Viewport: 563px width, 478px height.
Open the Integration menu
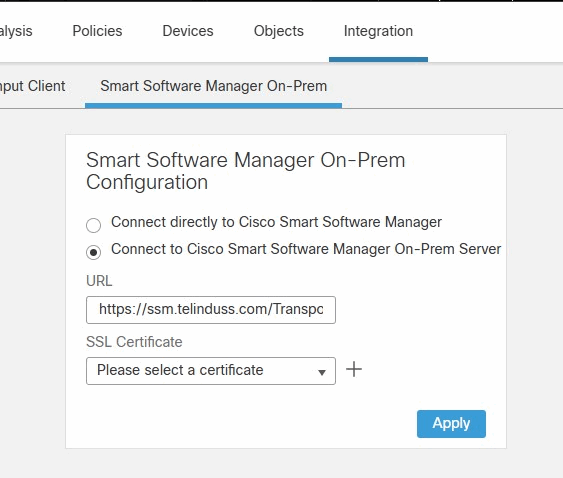coord(378,31)
